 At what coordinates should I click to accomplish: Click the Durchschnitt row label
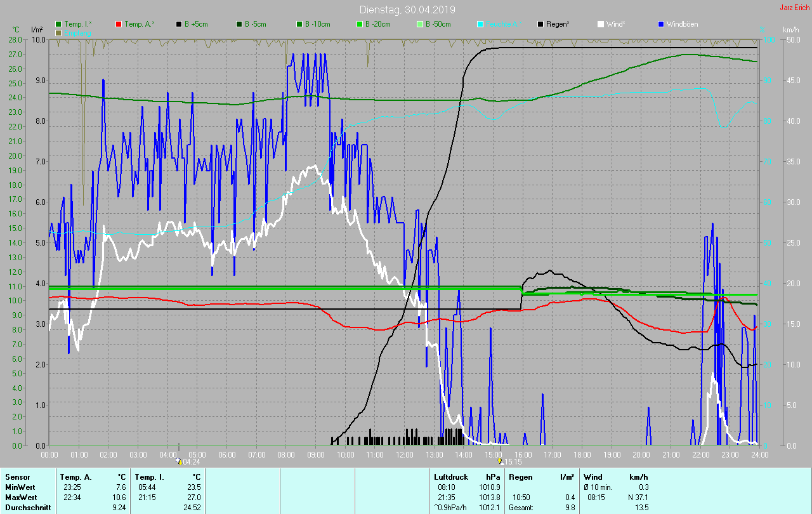coord(28,508)
